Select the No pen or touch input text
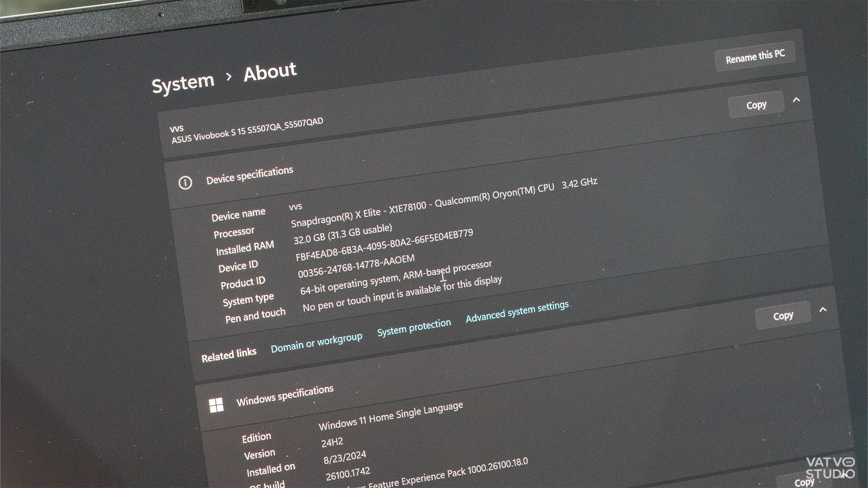Viewport: 868px width, 488px height. (402, 294)
